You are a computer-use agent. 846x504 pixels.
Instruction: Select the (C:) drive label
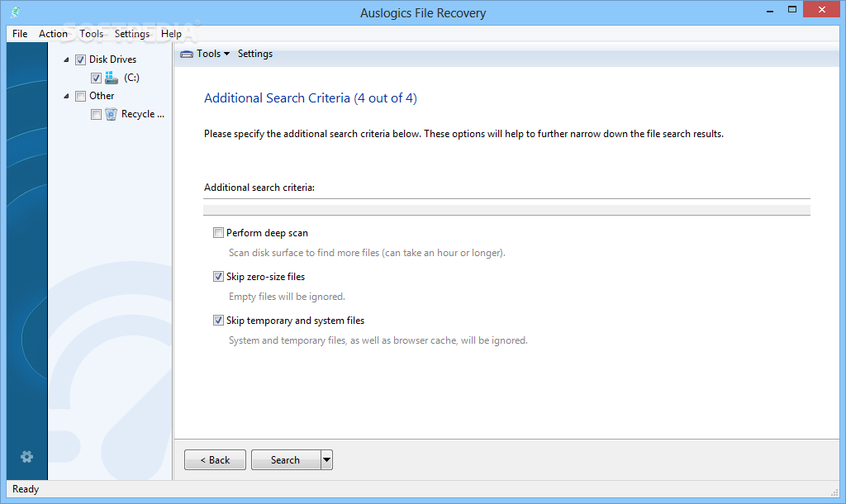131,78
